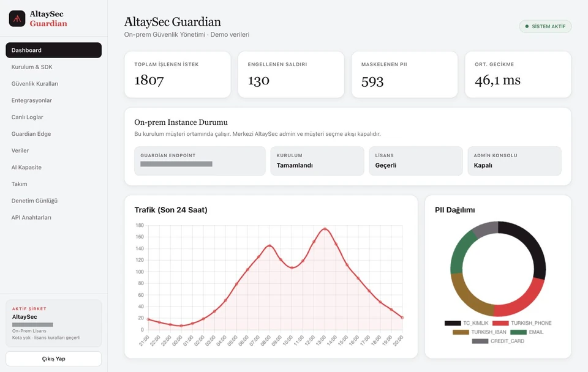Click the red donut chart segment
This screenshot has width=588, height=372.
[x=523, y=301]
